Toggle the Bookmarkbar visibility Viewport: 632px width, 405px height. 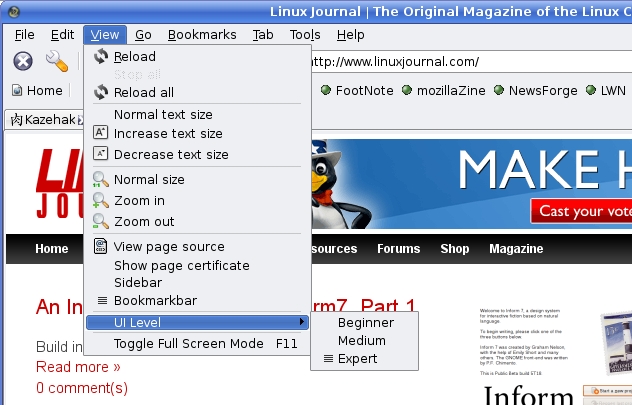(x=154, y=300)
